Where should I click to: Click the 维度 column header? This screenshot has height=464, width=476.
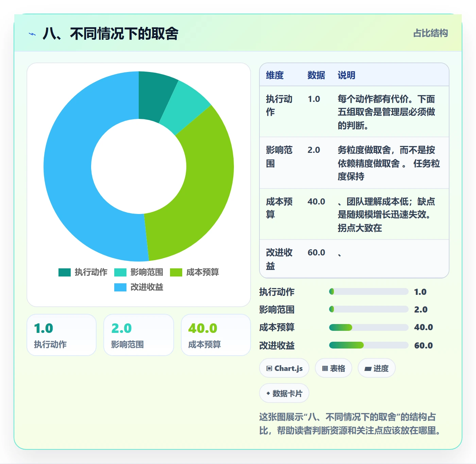tap(275, 75)
